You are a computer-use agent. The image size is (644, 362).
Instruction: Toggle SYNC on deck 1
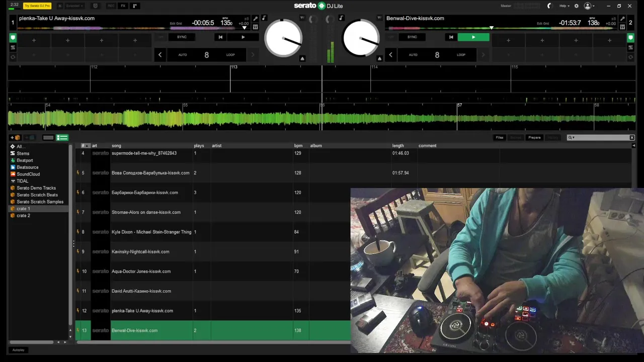pyautogui.click(x=182, y=37)
